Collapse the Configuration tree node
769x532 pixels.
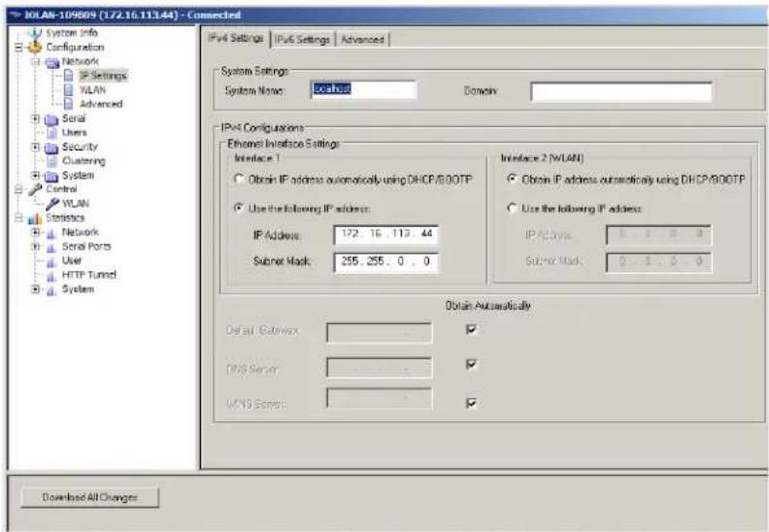(18, 48)
